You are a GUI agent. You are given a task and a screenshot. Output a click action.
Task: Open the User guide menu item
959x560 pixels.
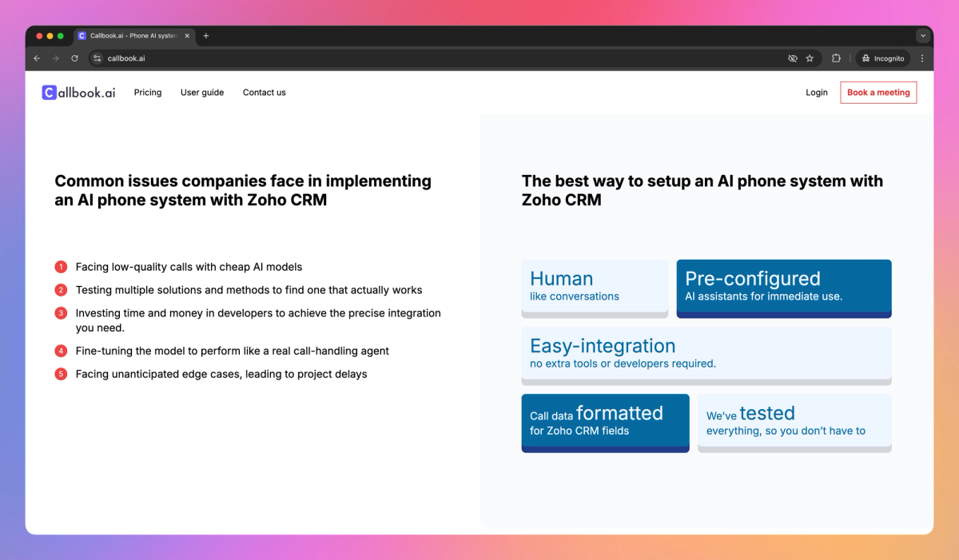[x=202, y=93]
